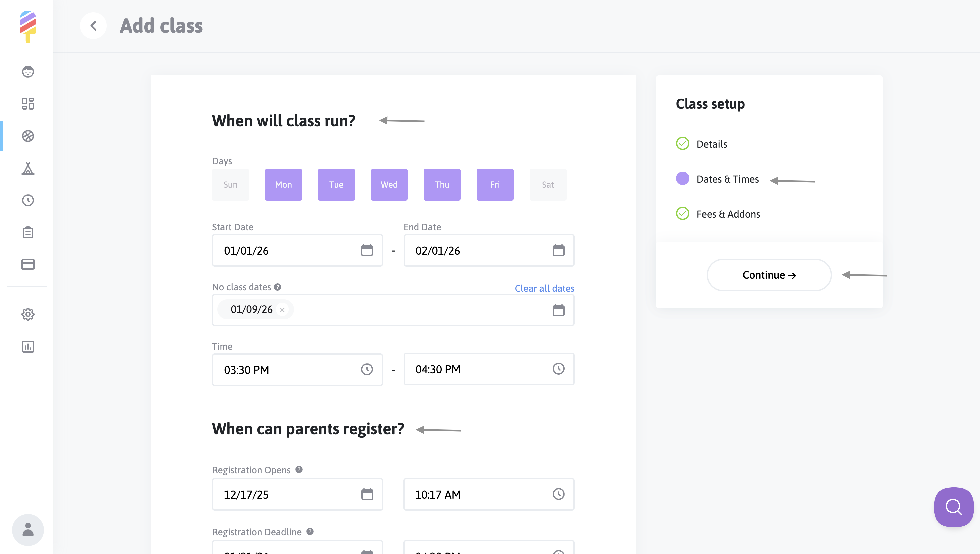Open the credit card payments sidebar icon
Image resolution: width=980 pixels, height=554 pixels.
[x=28, y=264]
